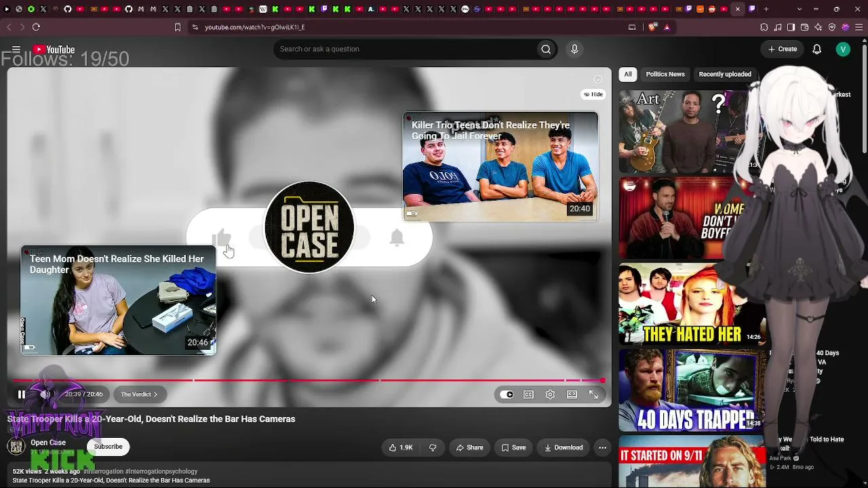Open The Verdict chapter list
The image size is (868, 488).
pos(138,394)
